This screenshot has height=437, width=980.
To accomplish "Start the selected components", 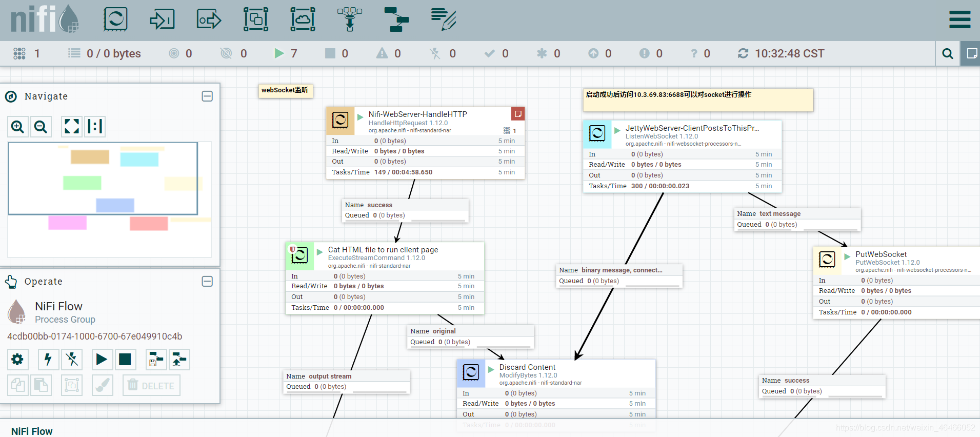I will [102, 360].
